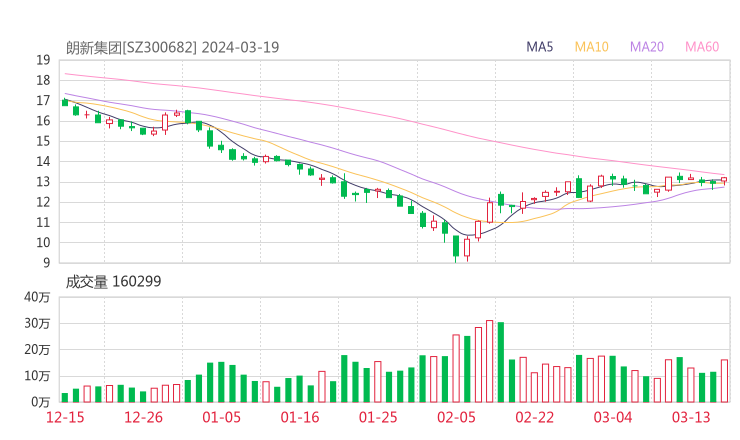Click the first green candlestick at 12-15

coord(65,102)
